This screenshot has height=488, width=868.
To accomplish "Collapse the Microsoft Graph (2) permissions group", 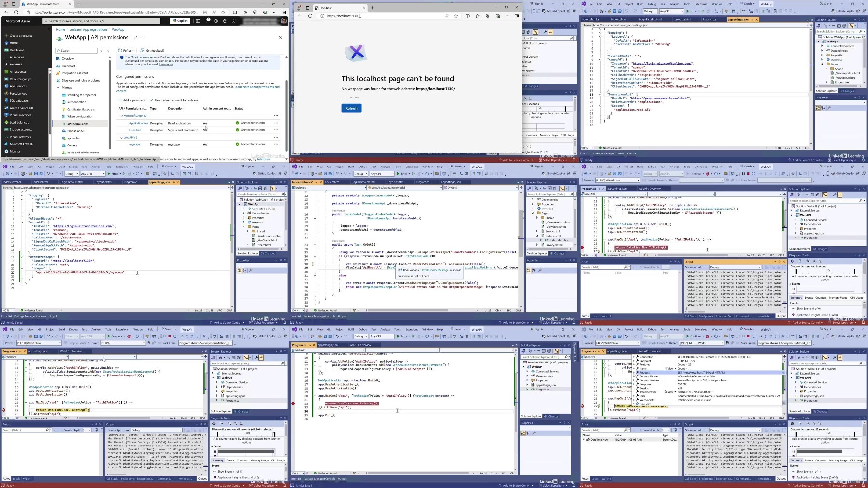I will tap(121, 116).
